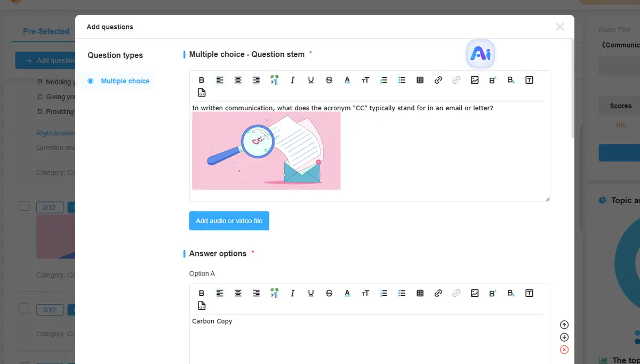Viewport: 640px width, 364px height.
Task: Insert text box in question stem toolbar
Action: [x=529, y=80]
